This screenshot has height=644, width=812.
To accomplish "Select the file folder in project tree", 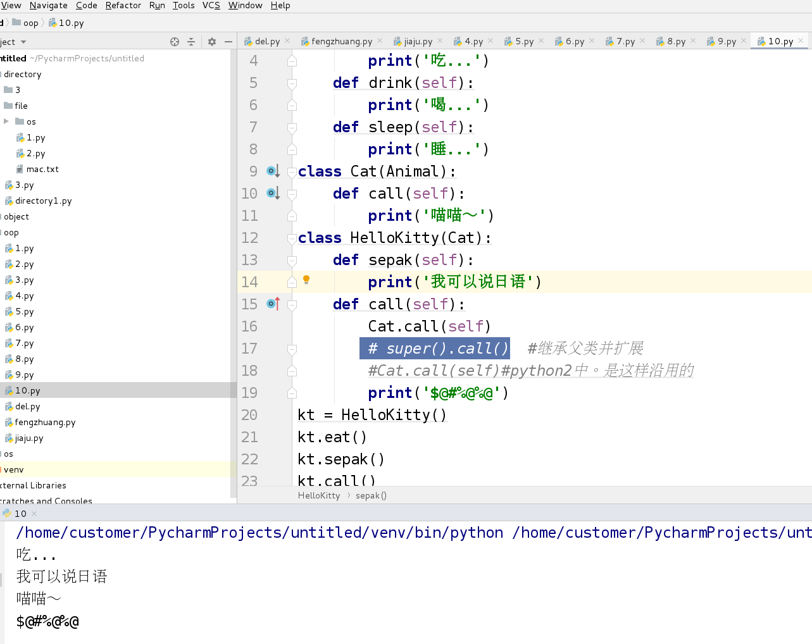I will (x=21, y=106).
